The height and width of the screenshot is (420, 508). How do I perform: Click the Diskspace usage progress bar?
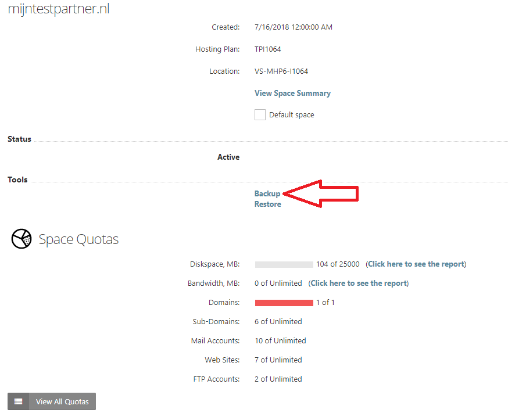284,264
